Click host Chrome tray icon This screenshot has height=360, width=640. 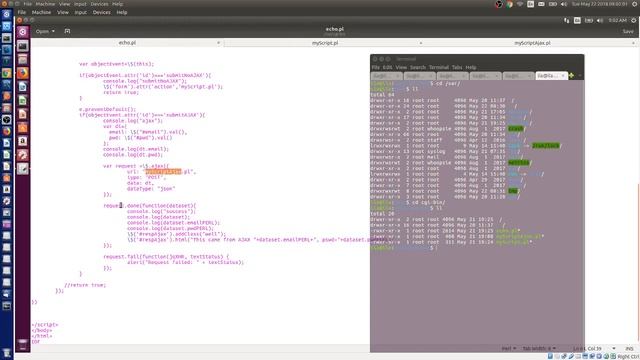click(x=509, y=4)
